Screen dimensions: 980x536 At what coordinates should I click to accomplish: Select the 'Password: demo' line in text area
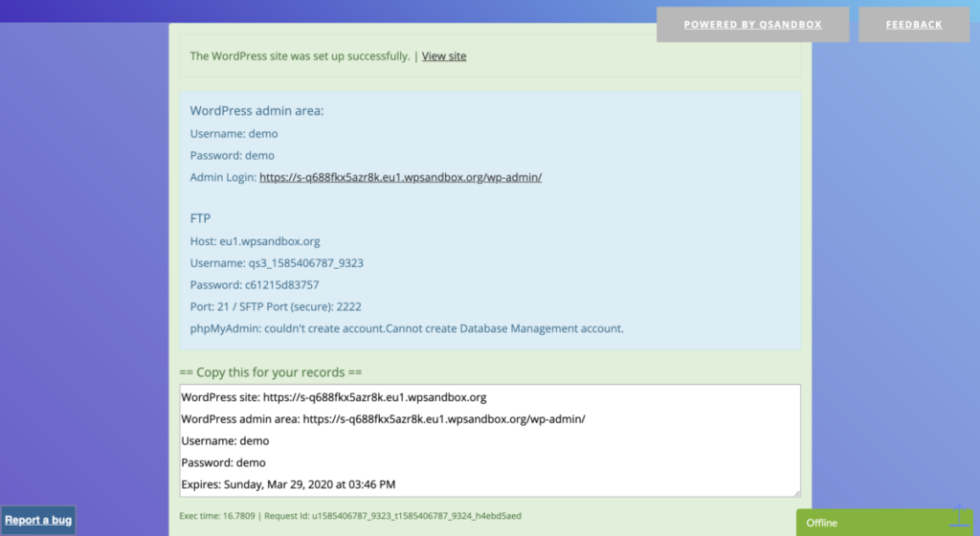click(223, 463)
